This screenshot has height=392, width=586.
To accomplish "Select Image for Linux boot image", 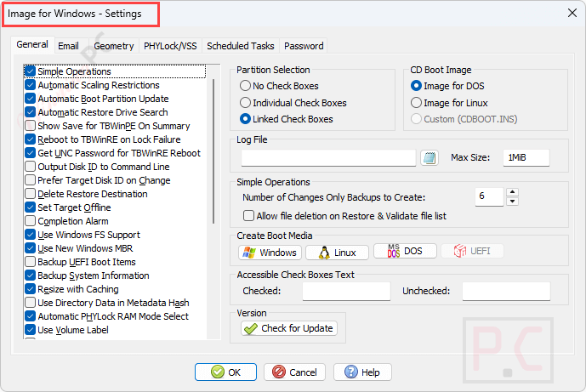I will 416,103.
